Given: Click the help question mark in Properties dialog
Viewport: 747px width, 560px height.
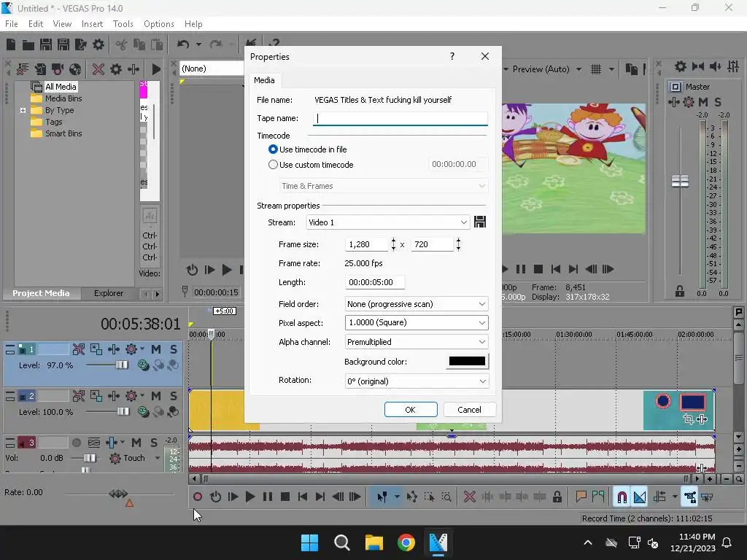Looking at the screenshot, I should click(x=452, y=56).
